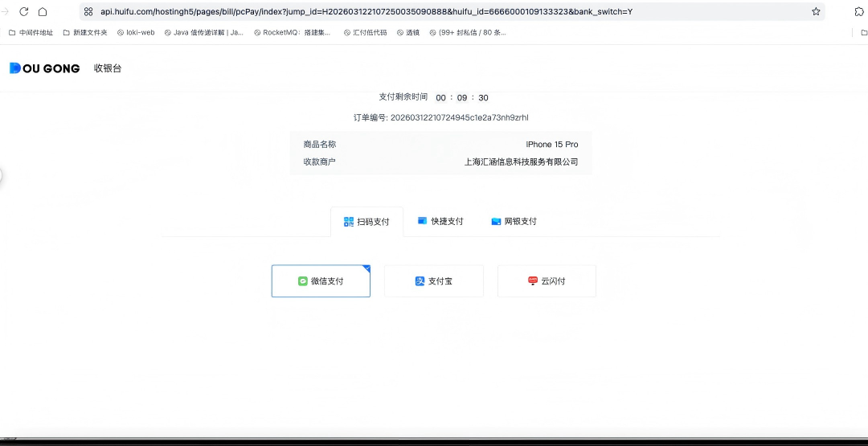Screen dimensions: 868x446
Task: Select 云闪付 payment option
Action: pos(547,281)
